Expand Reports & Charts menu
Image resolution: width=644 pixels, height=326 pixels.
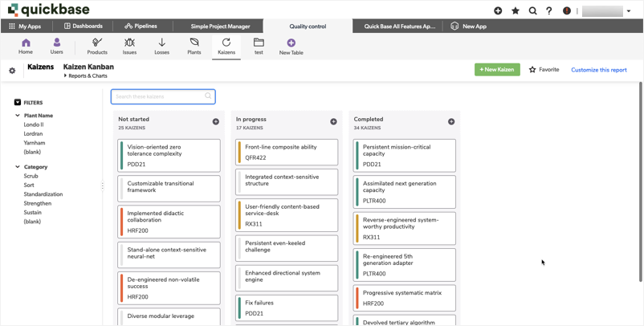pyautogui.click(x=86, y=76)
